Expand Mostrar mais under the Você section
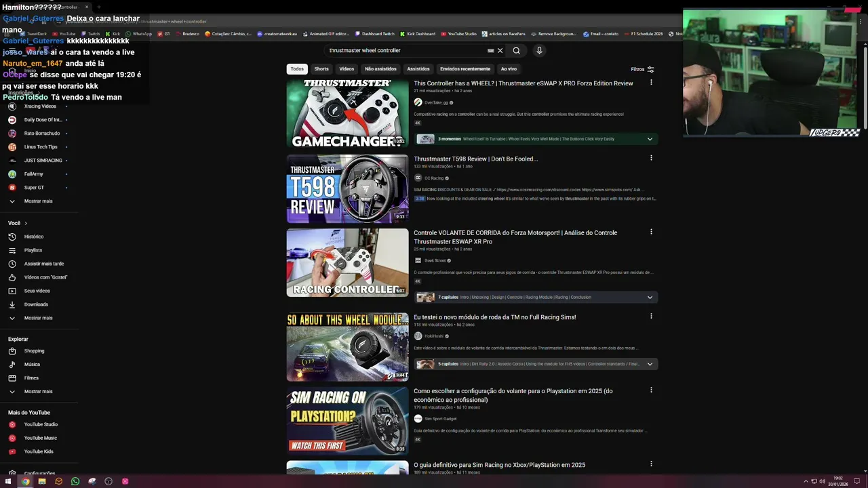This screenshot has width=868, height=488. tap(38, 318)
